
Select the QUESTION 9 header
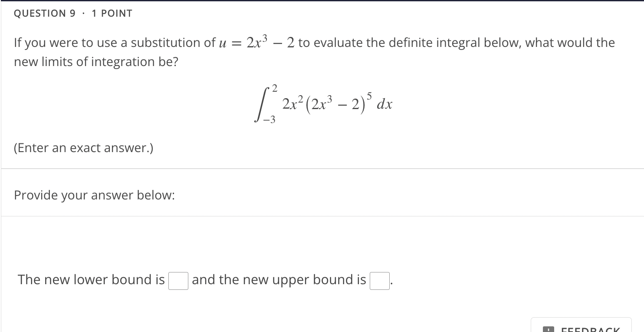pos(44,13)
